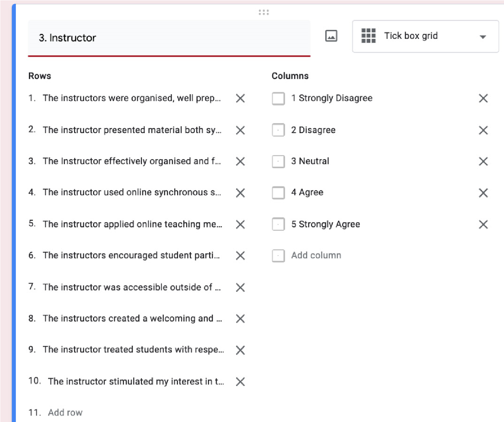
Task: Delete row 9 about treating students with respect
Action: point(240,350)
